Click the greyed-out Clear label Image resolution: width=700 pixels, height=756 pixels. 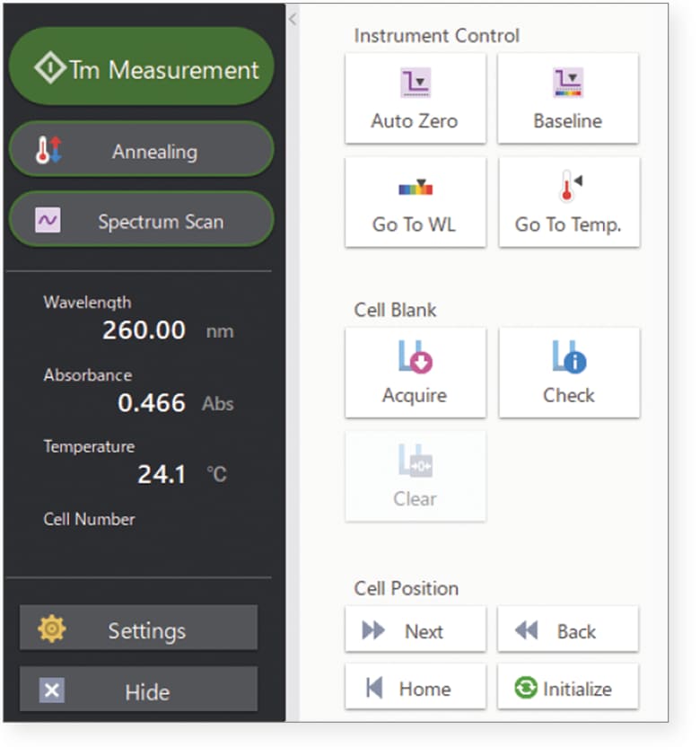pyautogui.click(x=415, y=499)
